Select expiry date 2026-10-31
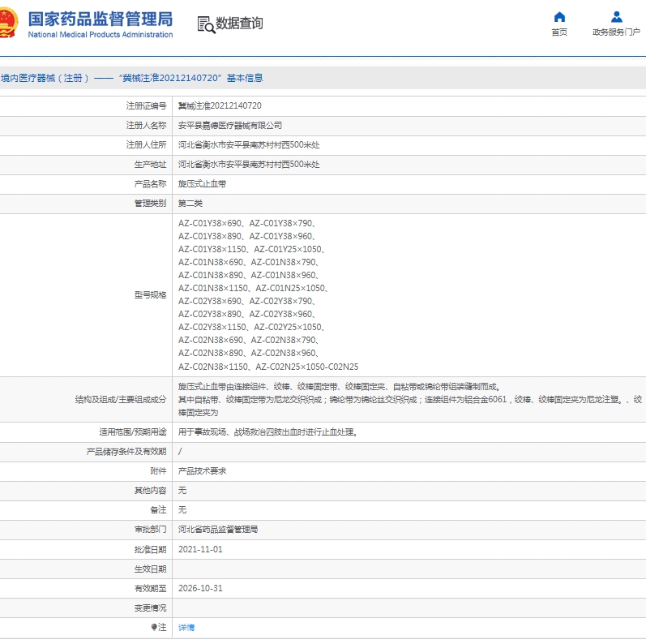This screenshot has width=646, height=644. 200,588
